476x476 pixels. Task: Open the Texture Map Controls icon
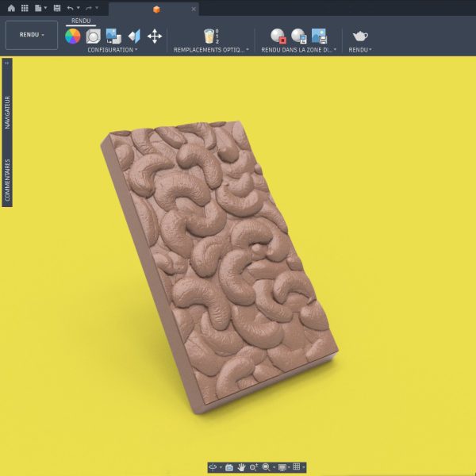pyautogui.click(x=134, y=36)
